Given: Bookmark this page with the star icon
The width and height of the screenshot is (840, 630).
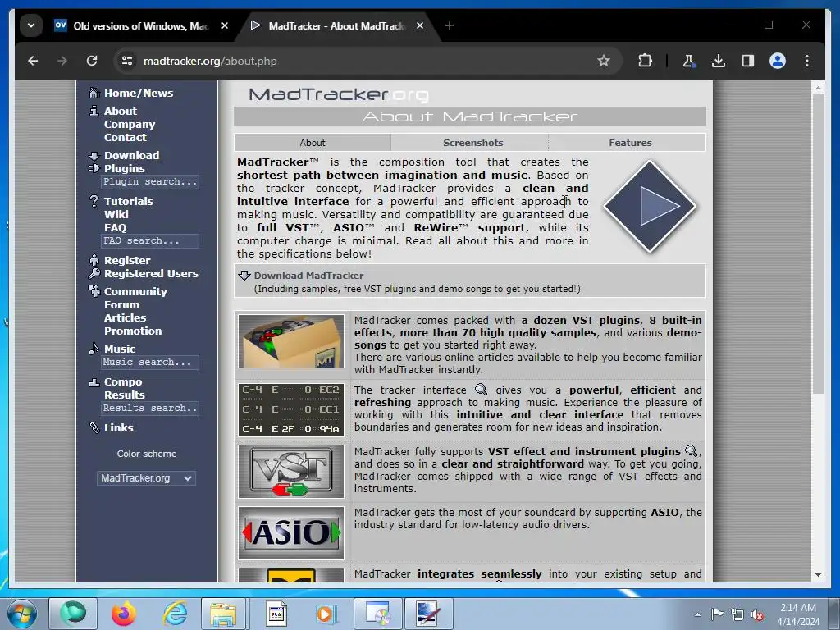Looking at the screenshot, I should tap(604, 61).
